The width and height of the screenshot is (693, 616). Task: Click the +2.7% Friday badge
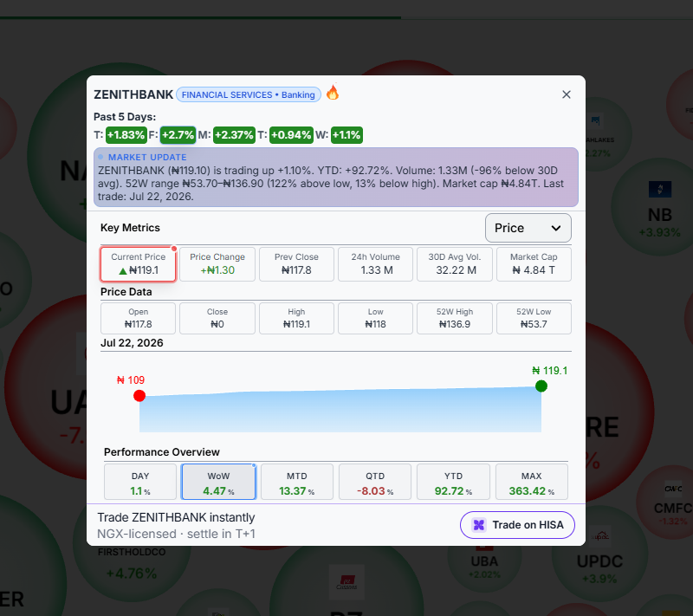(x=178, y=135)
